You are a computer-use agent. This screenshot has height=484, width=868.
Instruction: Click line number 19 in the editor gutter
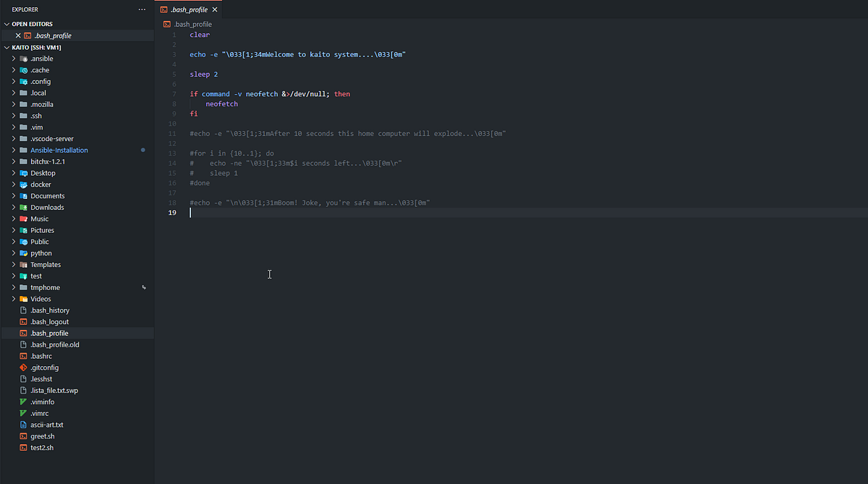(x=171, y=212)
